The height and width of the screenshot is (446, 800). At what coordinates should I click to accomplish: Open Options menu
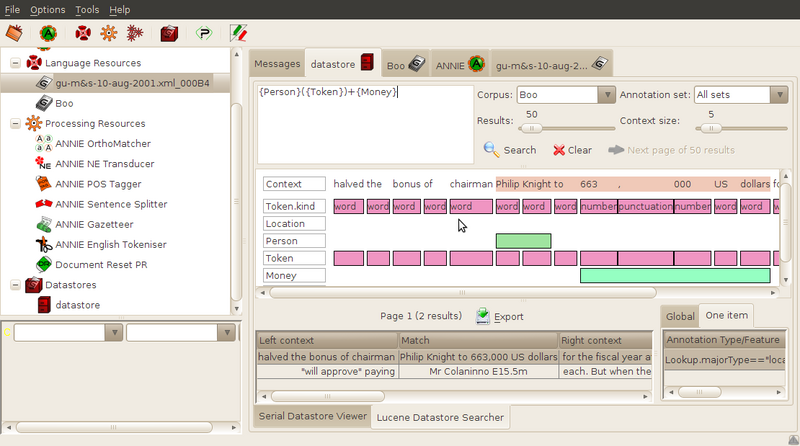click(x=47, y=10)
